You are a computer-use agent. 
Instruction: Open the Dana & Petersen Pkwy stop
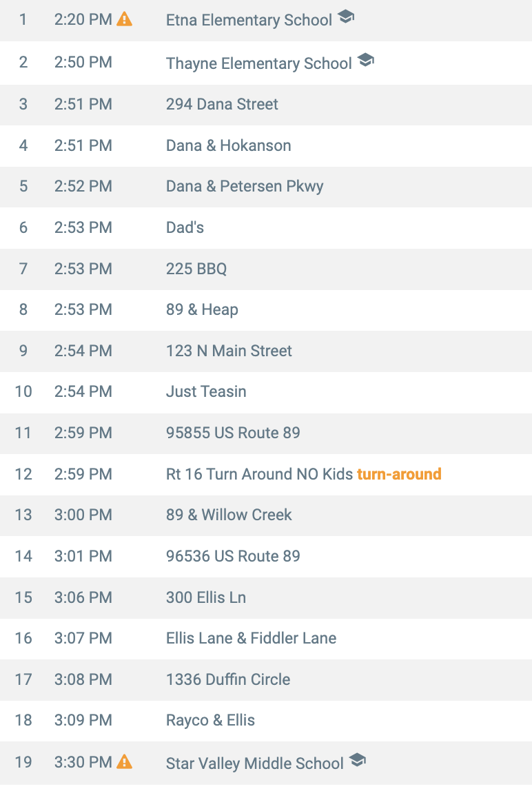245,186
